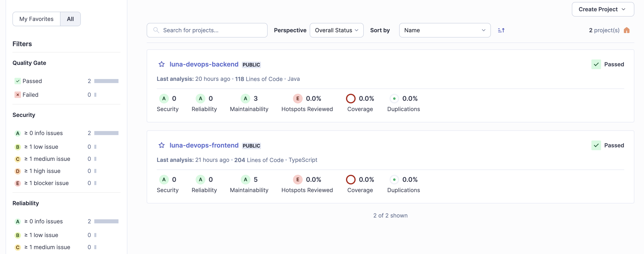Screen dimensions: 644x254
Task: Favorite the luna-devops-backend project star
Action: (161, 64)
